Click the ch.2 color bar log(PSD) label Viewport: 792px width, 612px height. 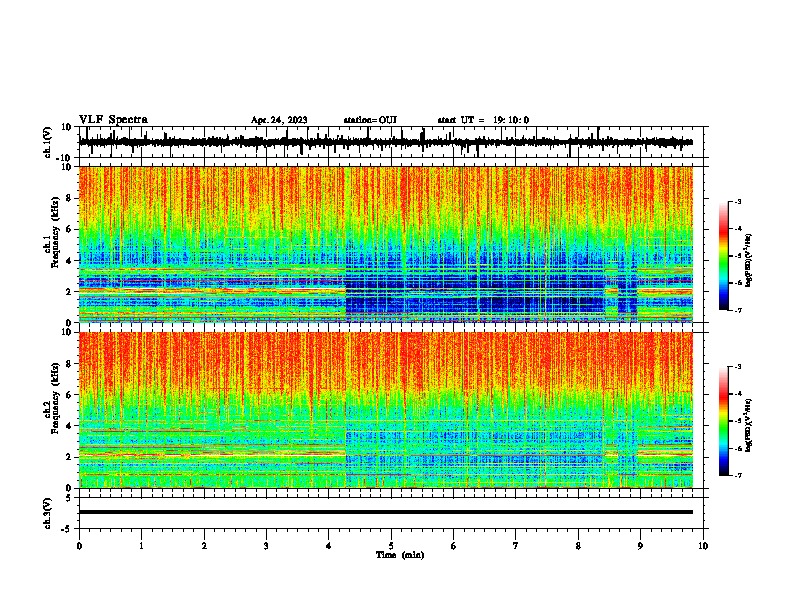tap(748, 426)
